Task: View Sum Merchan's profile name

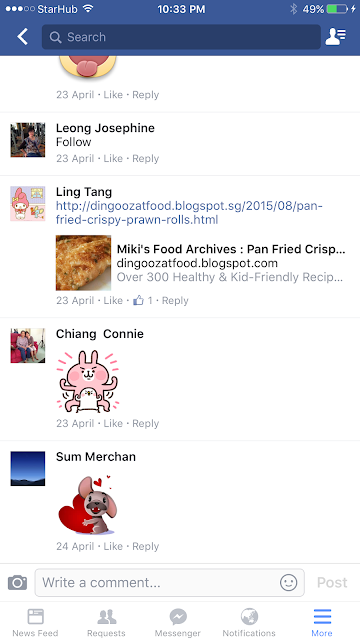Action: 96,457
